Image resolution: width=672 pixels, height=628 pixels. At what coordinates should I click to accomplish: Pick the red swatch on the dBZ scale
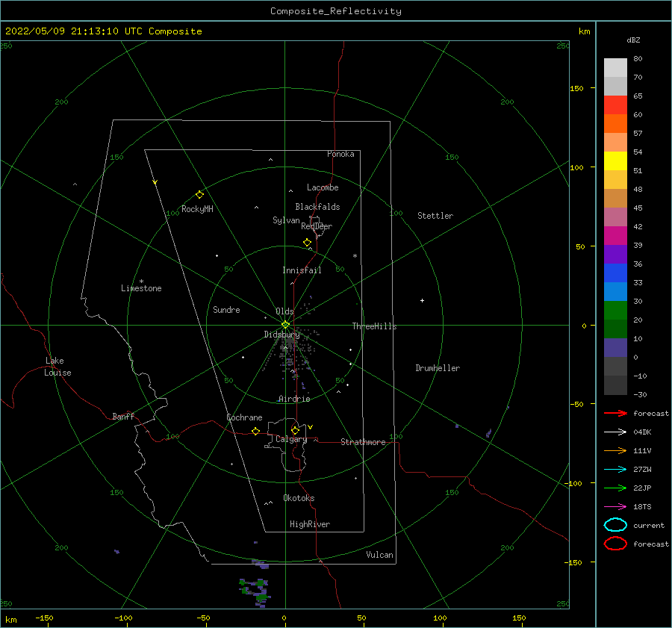point(615,105)
